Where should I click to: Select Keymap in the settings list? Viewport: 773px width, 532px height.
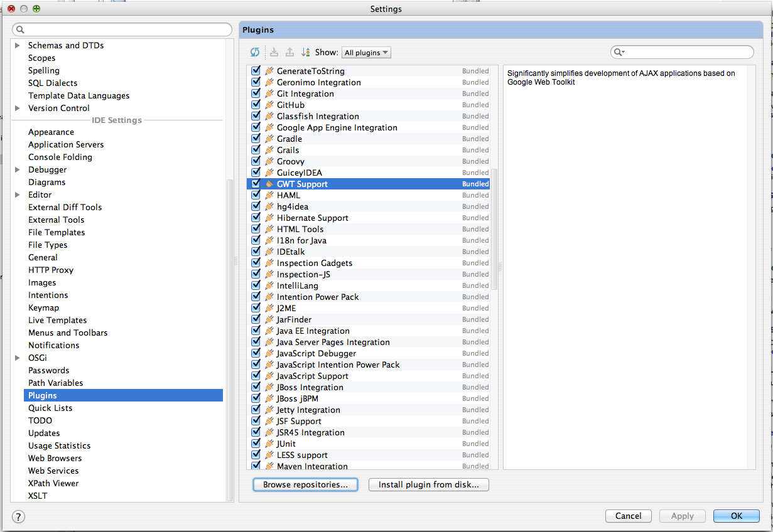[x=43, y=307]
